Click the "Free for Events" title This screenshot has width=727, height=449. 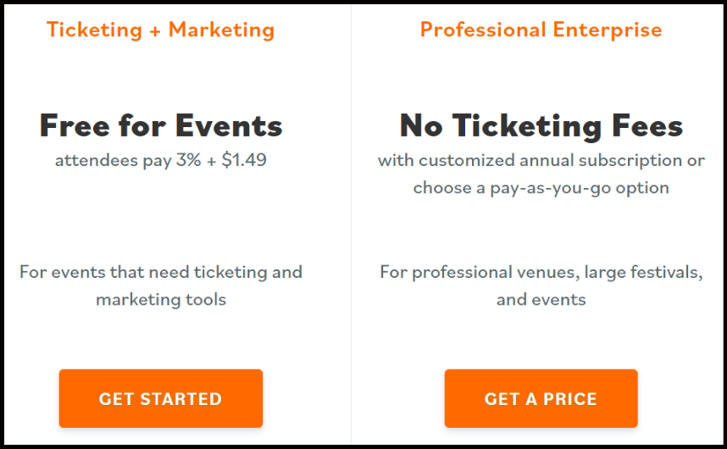point(160,126)
